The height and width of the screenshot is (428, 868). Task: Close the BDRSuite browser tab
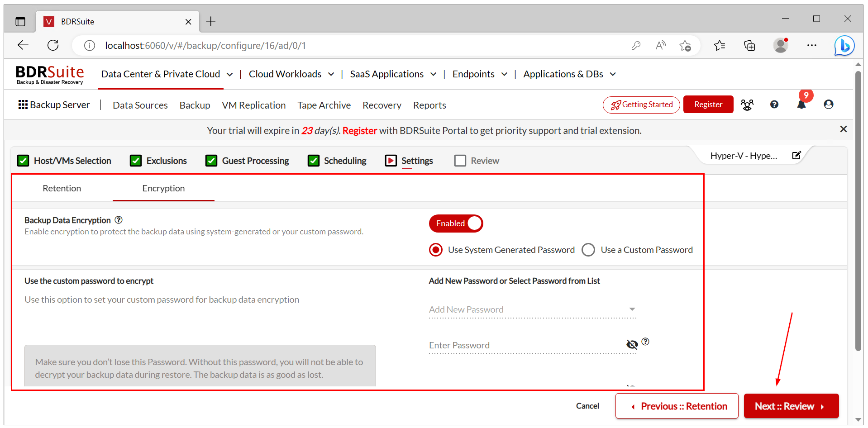(188, 22)
